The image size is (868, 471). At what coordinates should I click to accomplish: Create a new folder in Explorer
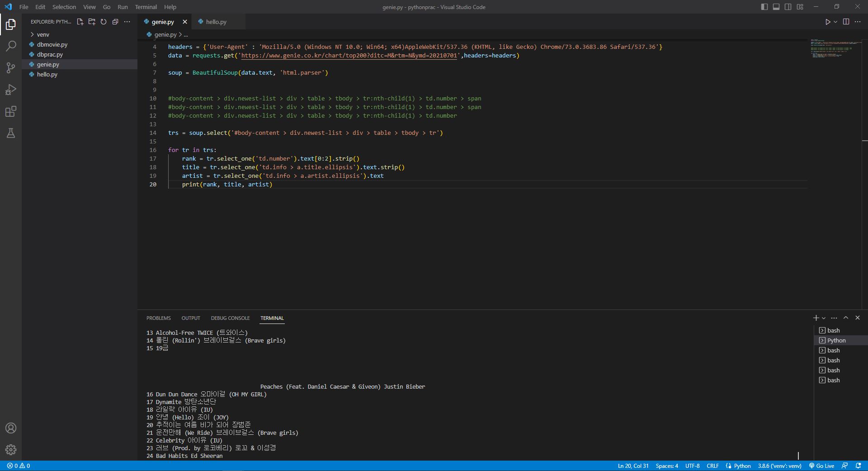click(92, 22)
